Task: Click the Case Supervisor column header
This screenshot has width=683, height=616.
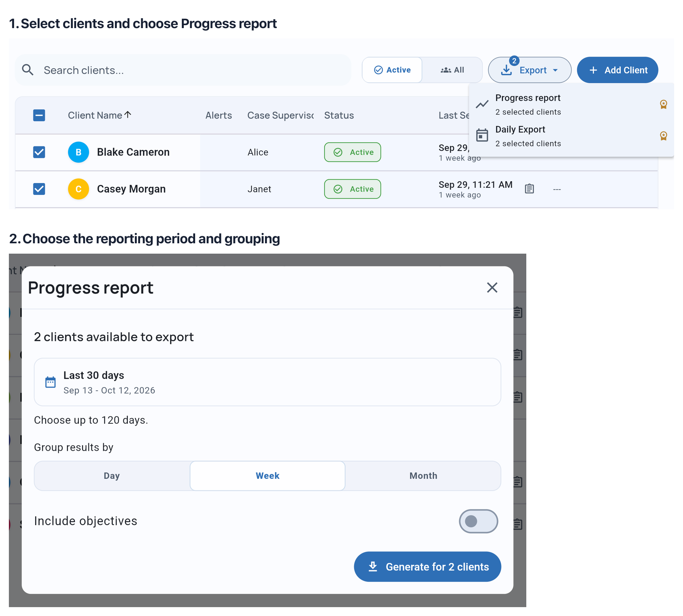Action: (x=281, y=115)
